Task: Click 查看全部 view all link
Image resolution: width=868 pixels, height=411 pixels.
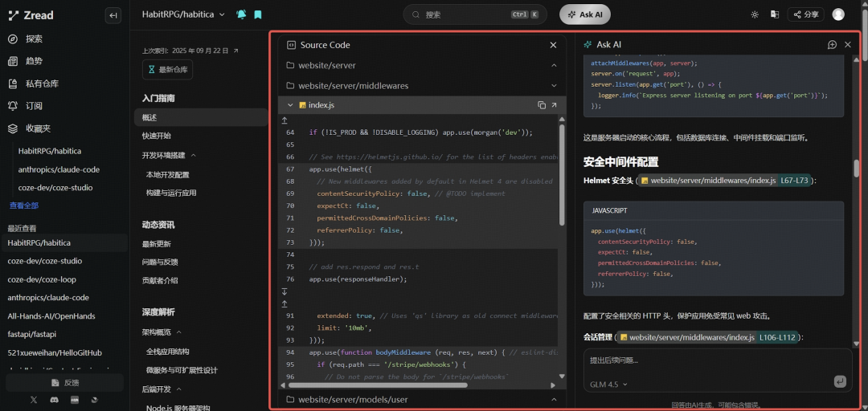Action: point(24,205)
